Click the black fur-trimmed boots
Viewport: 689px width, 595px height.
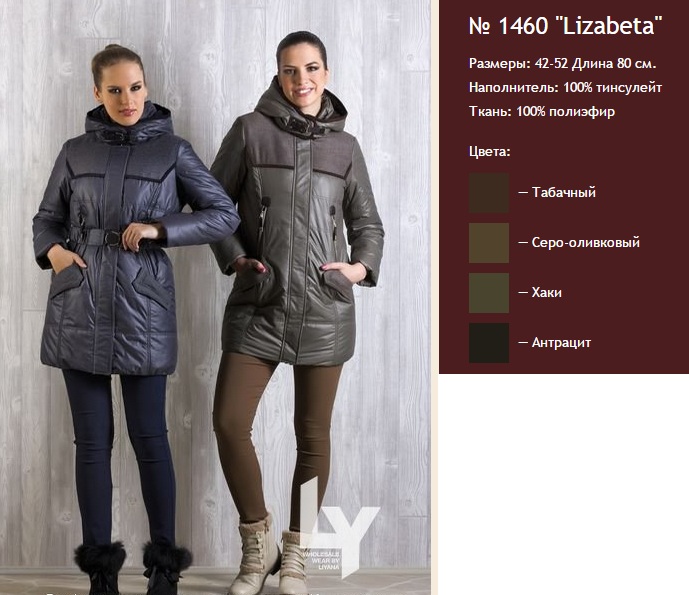pyautogui.click(x=132, y=568)
